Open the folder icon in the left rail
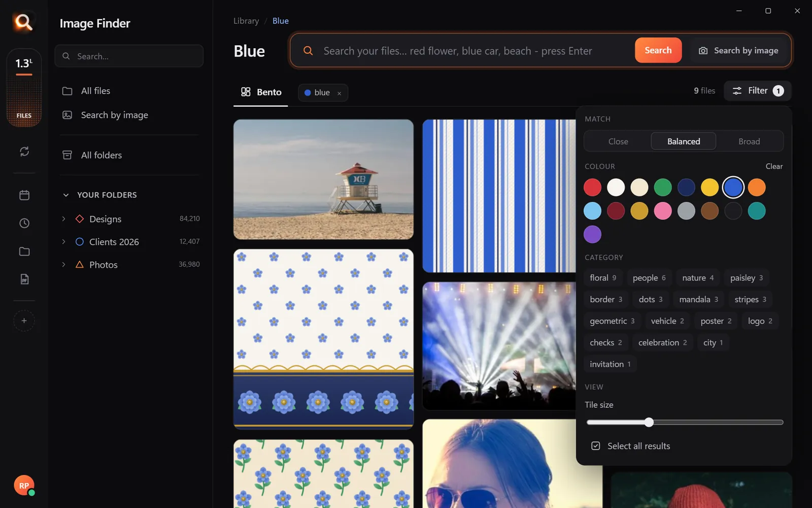This screenshot has width=812, height=508. click(24, 251)
